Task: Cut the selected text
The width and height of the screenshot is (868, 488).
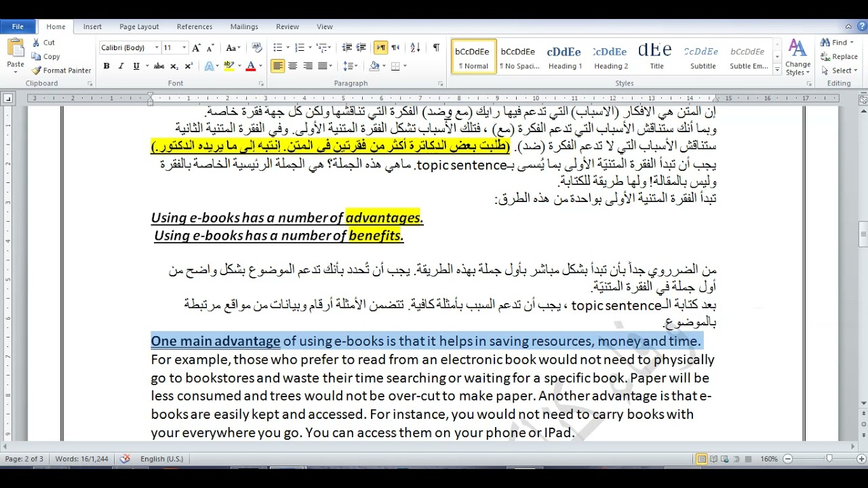Action: point(44,43)
